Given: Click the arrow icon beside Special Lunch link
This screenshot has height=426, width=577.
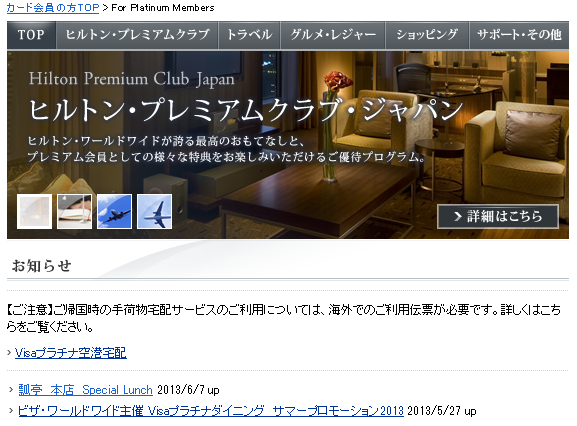Looking at the screenshot, I should tap(11, 390).
